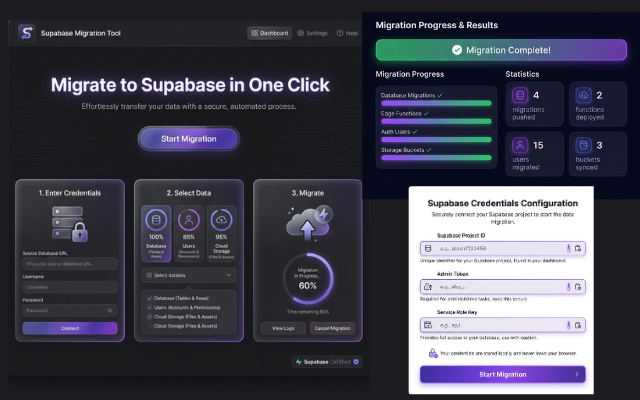The image size is (640, 400).
Task: Click the Database Migrations progress bar
Action: [x=436, y=103]
